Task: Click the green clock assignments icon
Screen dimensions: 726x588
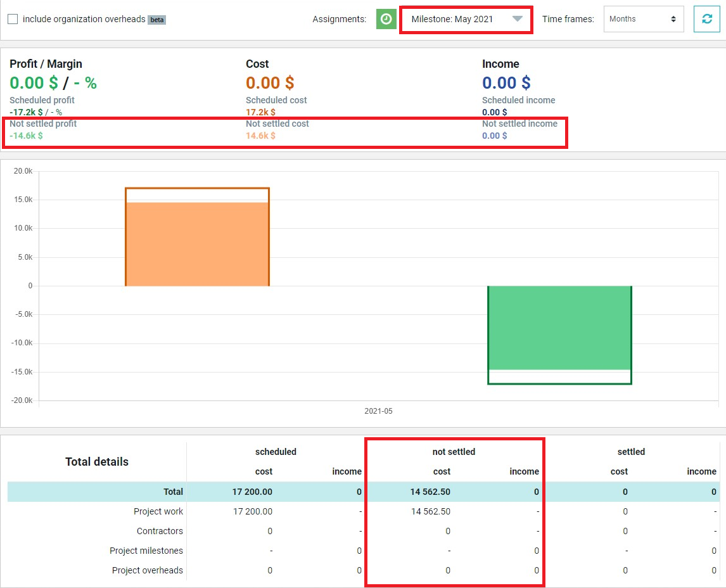Action: [386, 19]
